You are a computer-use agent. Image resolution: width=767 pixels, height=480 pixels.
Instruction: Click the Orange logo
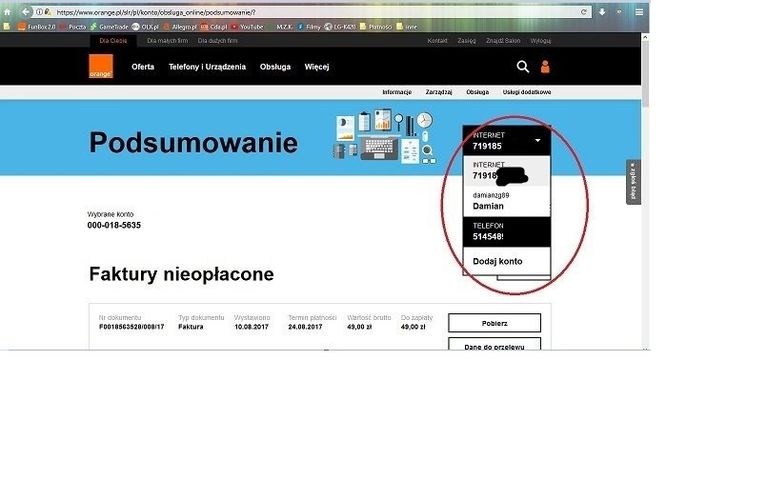pyautogui.click(x=101, y=66)
